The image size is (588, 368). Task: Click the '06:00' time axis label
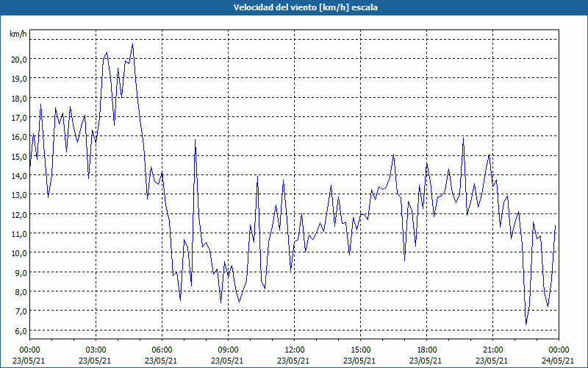tap(162, 350)
